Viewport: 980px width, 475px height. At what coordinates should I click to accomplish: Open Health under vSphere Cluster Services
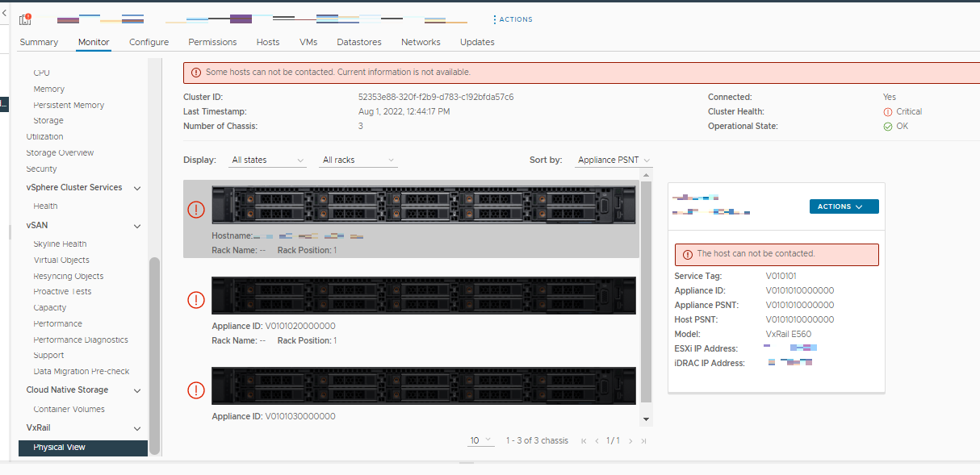point(45,206)
